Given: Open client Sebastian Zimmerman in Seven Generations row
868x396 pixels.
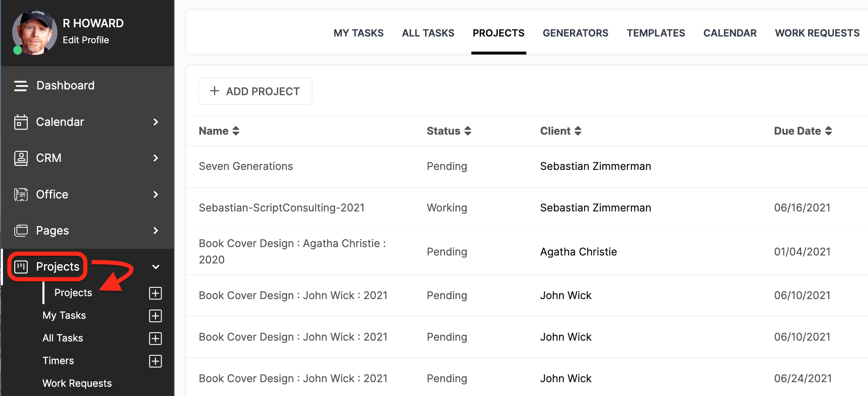Looking at the screenshot, I should [x=596, y=167].
